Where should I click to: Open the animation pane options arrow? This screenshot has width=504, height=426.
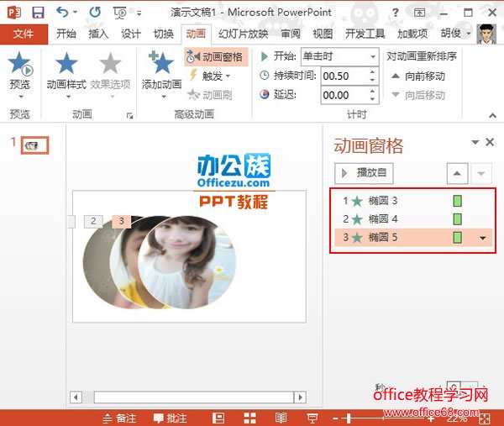point(475,142)
